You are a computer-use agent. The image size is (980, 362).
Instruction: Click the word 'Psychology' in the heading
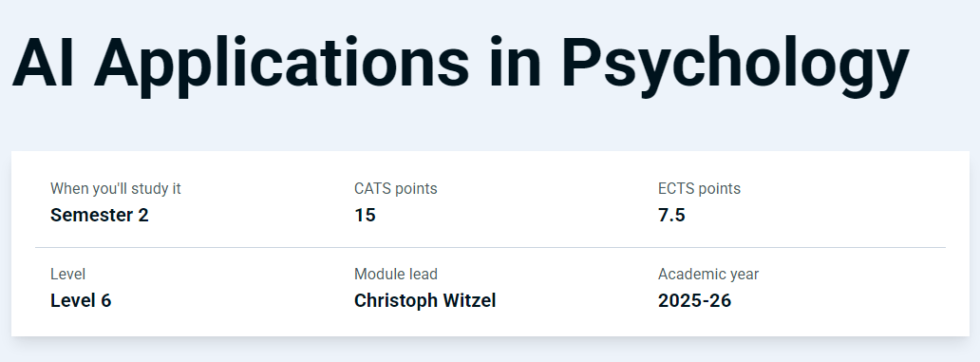pyautogui.click(x=735, y=65)
